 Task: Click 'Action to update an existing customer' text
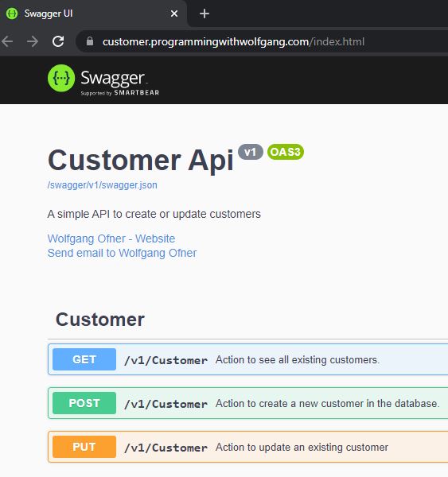[x=302, y=448]
